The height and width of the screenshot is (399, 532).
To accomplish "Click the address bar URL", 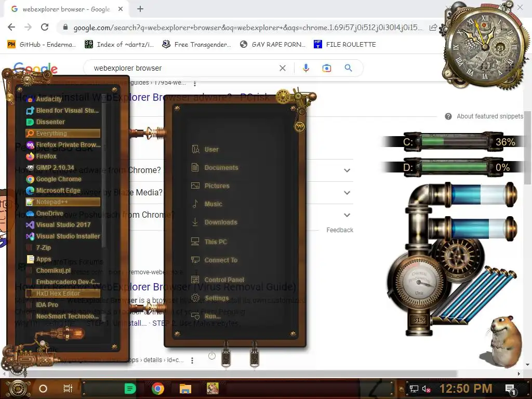I will tap(248, 28).
